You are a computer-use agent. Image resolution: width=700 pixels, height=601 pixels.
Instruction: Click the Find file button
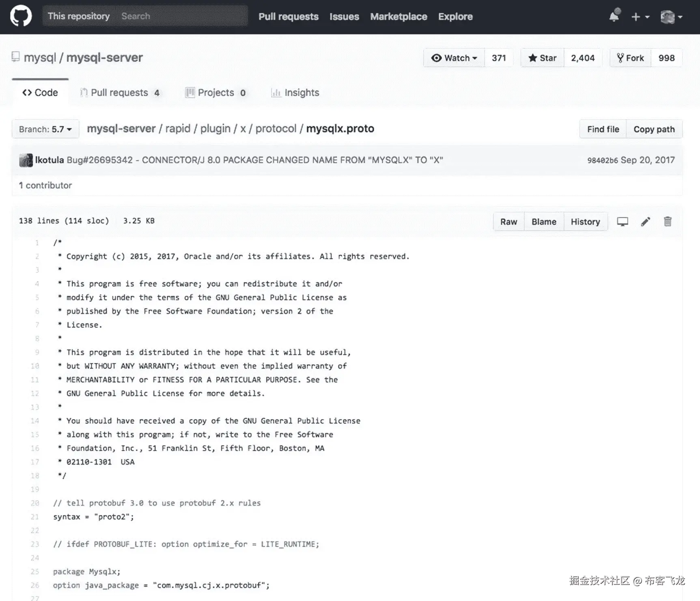pos(603,129)
